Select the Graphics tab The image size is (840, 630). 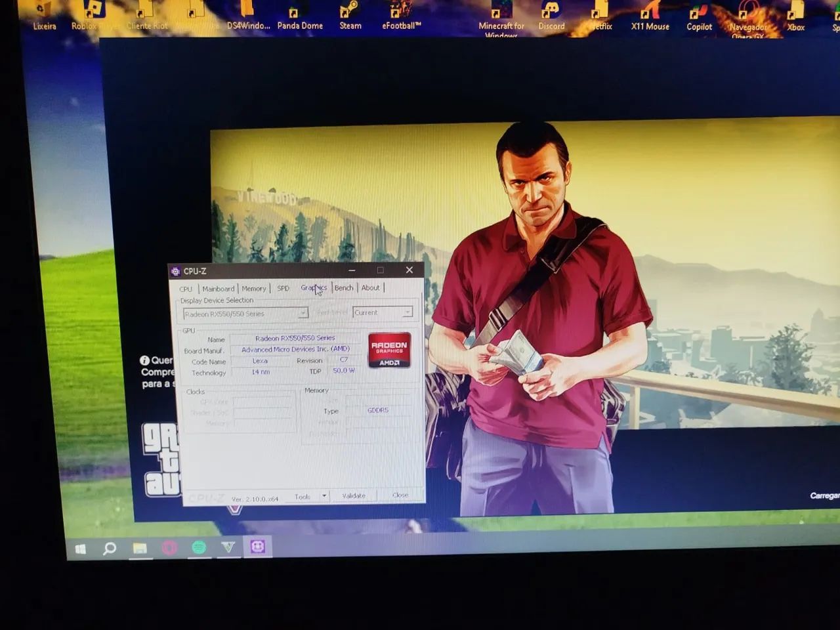point(314,287)
